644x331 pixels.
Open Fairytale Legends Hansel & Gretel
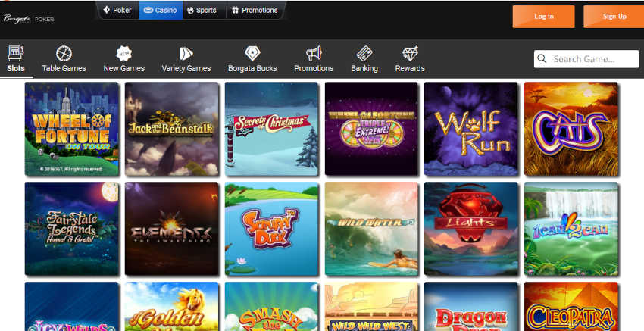click(72, 229)
